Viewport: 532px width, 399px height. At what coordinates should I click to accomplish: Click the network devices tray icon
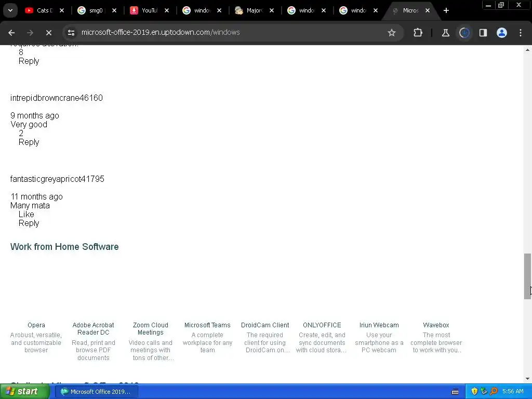(484, 392)
